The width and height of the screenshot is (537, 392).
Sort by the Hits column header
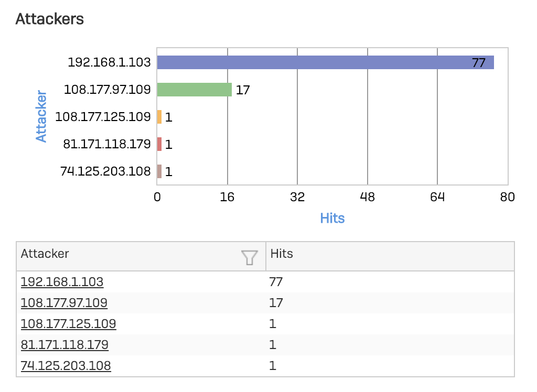[x=282, y=254]
